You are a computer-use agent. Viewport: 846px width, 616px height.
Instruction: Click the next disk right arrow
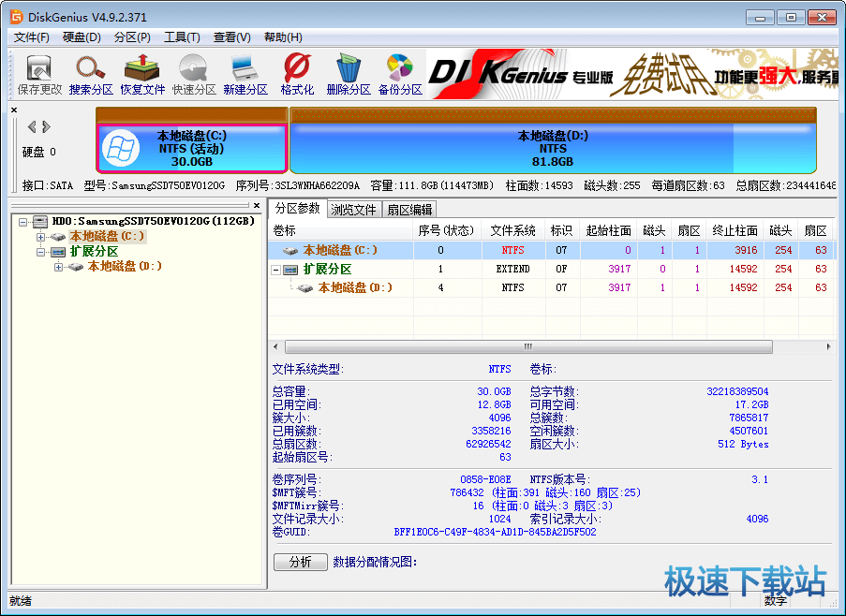coord(47,126)
